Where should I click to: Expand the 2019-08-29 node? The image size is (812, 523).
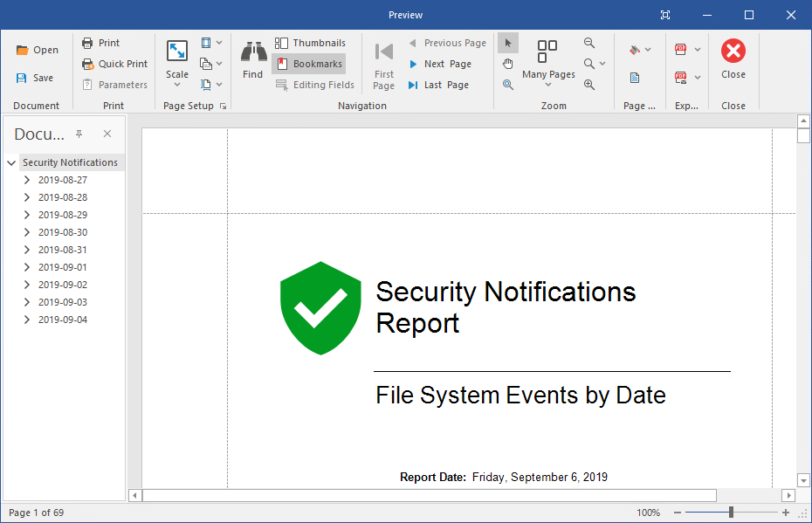tap(27, 215)
